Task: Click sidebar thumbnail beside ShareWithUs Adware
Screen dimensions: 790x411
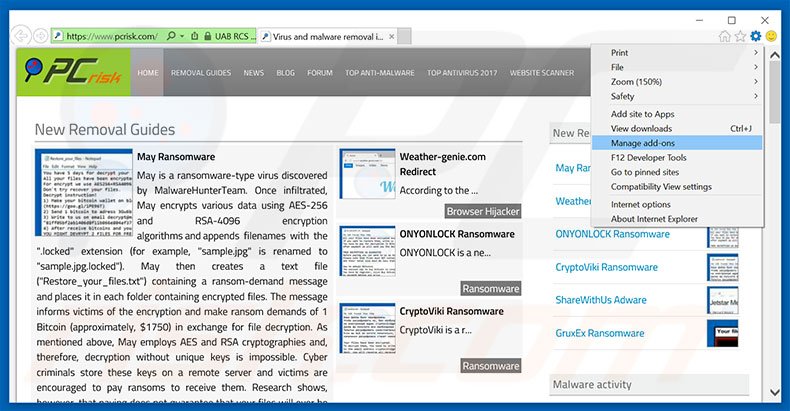Action: point(723,300)
